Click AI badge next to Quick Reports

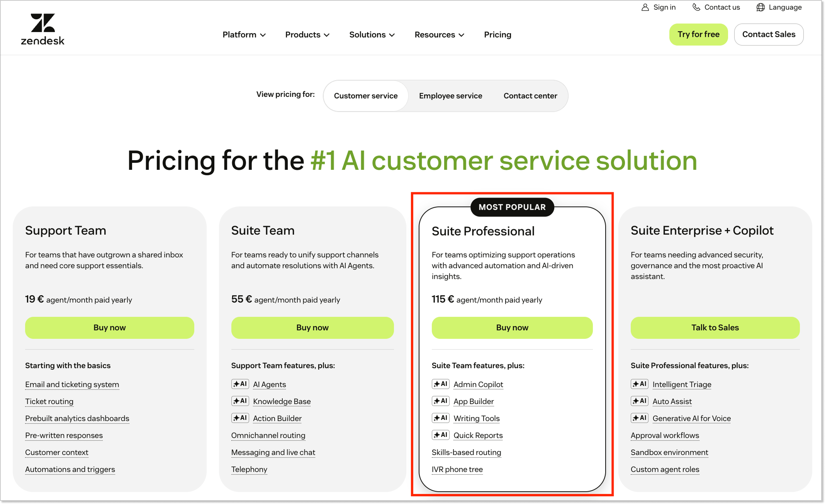pyautogui.click(x=440, y=435)
